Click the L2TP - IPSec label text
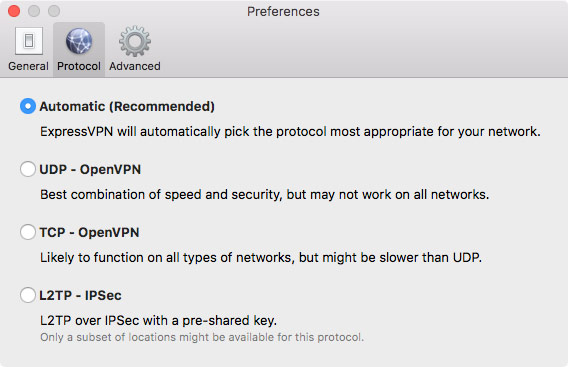Screen dimensions: 568x367 coord(80,295)
